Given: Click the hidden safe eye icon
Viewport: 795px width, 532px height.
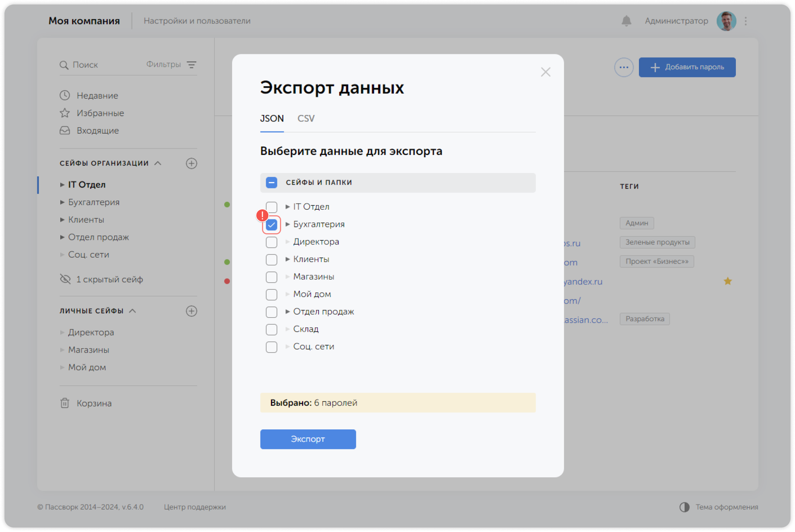Looking at the screenshot, I should [65, 279].
